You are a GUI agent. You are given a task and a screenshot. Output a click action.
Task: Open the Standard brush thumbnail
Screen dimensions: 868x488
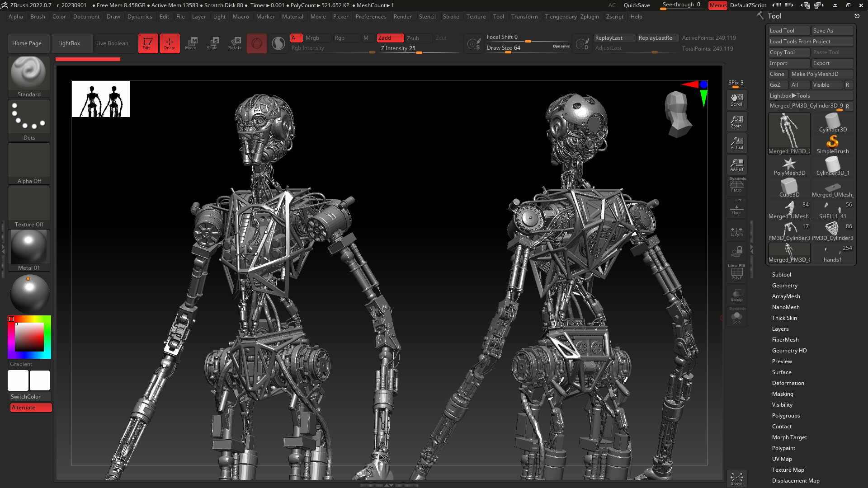[29, 77]
